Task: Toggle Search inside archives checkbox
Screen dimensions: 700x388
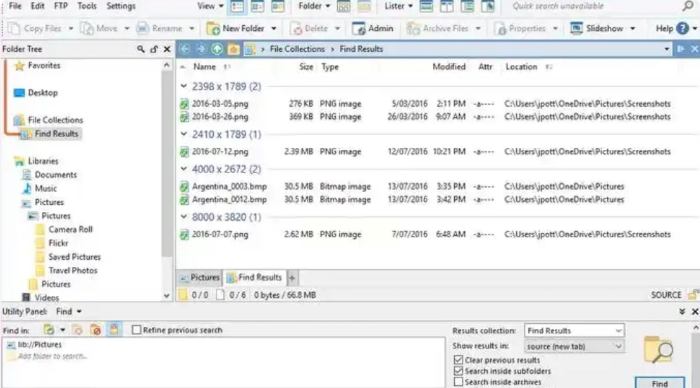Action: 458,382
